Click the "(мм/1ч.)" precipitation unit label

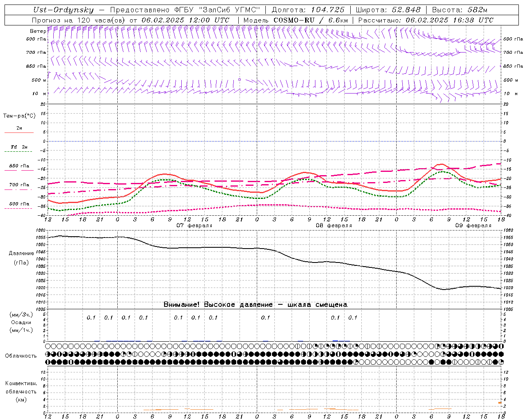[x=21, y=330]
